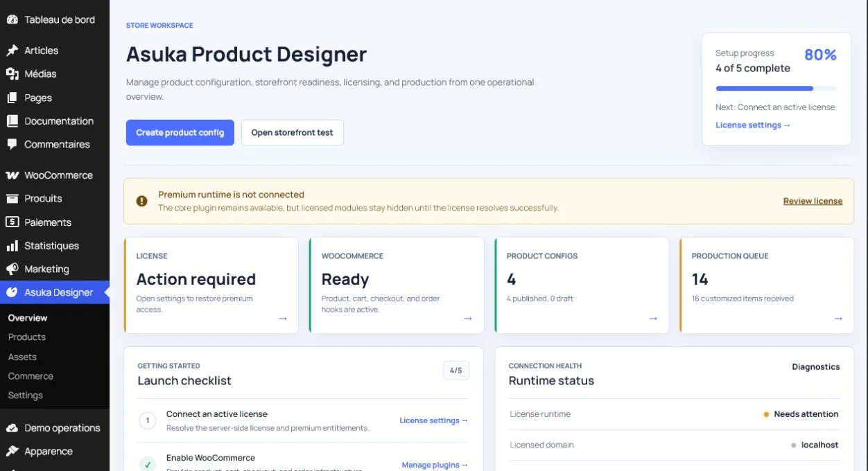Open the Products submenu item
Image resolution: width=868 pixels, height=471 pixels.
pyautogui.click(x=27, y=337)
